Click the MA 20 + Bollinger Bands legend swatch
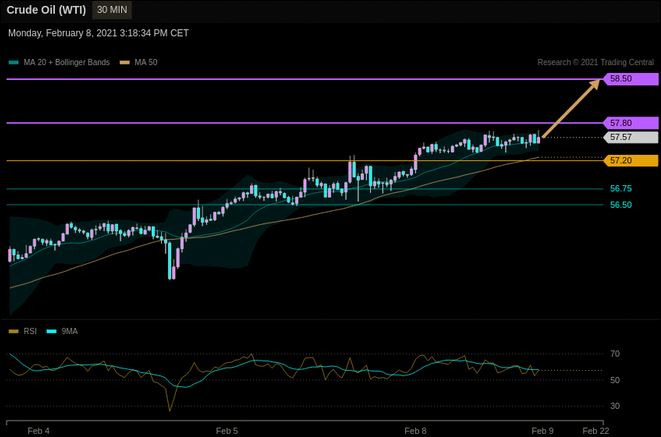Image resolution: width=661 pixels, height=437 pixels. pyautogui.click(x=14, y=62)
